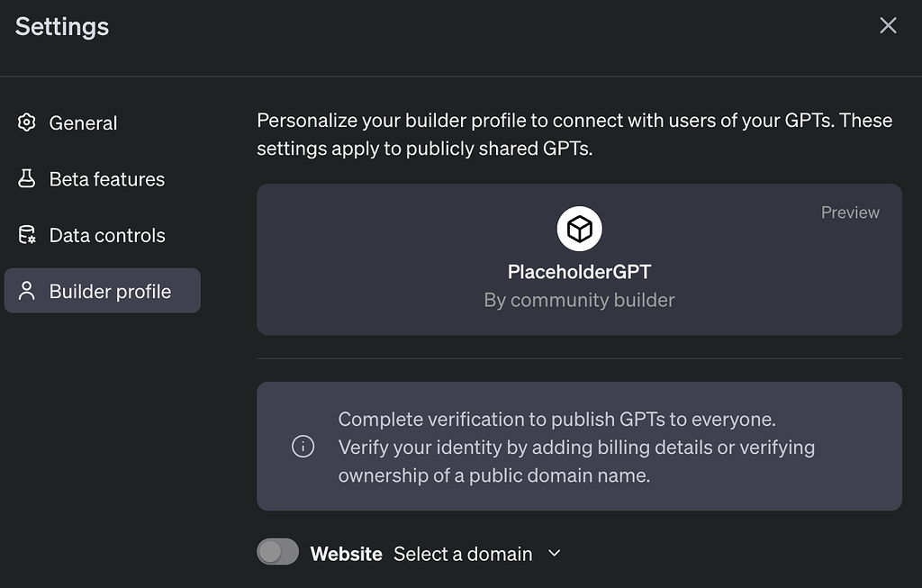The image size is (922, 588).
Task: Click the verification info circle icon
Action: point(303,447)
